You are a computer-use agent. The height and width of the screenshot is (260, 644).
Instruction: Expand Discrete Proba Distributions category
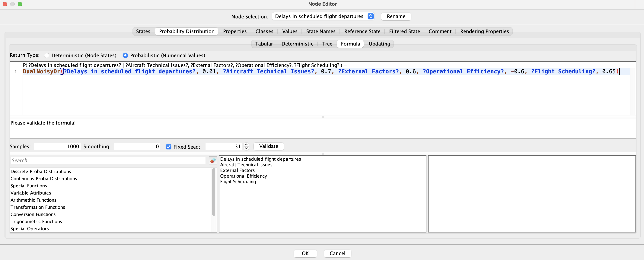41,171
